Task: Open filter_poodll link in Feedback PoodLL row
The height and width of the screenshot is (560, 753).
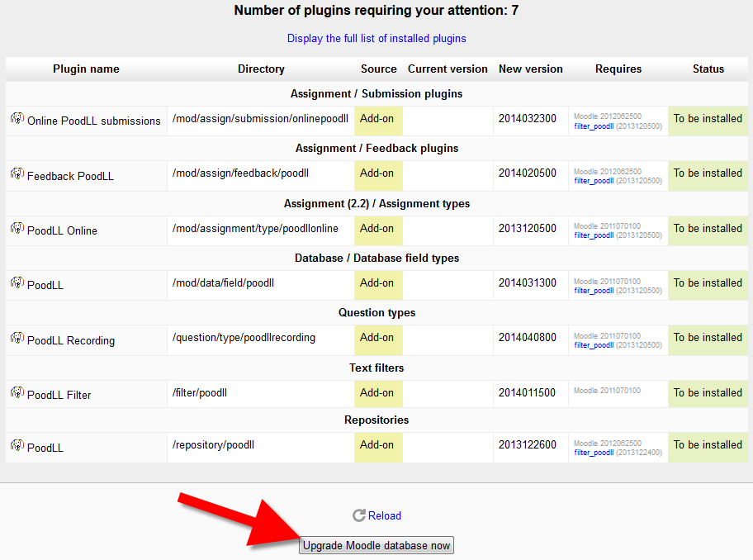Action: click(594, 181)
